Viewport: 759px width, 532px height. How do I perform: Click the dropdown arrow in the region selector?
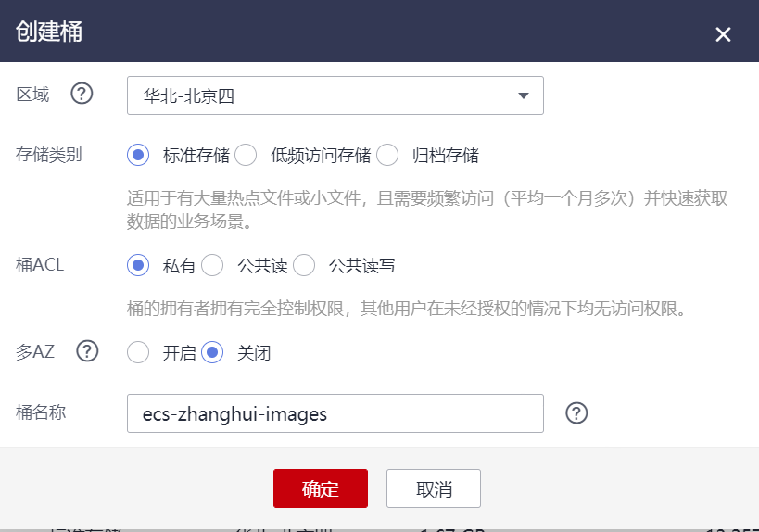pos(524,95)
